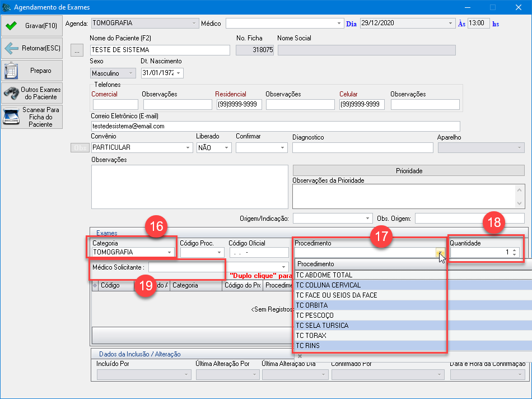Image resolution: width=532 pixels, height=399 pixels.
Task: Expand the Categoria TOMOGRAFIA dropdown
Action: point(169,253)
